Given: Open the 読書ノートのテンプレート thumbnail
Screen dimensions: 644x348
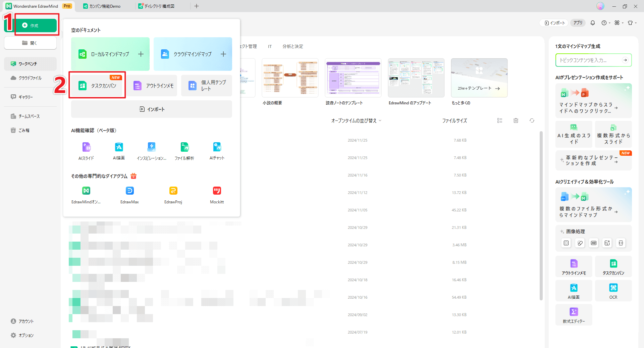Looking at the screenshot, I should tap(353, 78).
